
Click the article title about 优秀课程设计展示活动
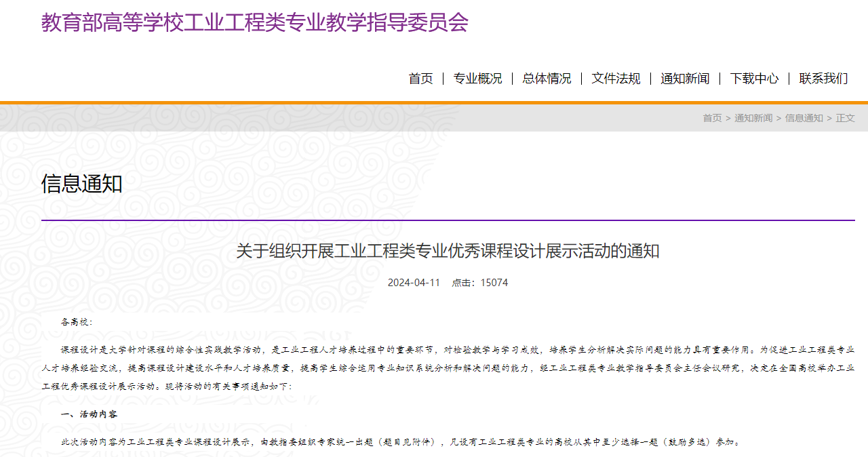click(448, 252)
